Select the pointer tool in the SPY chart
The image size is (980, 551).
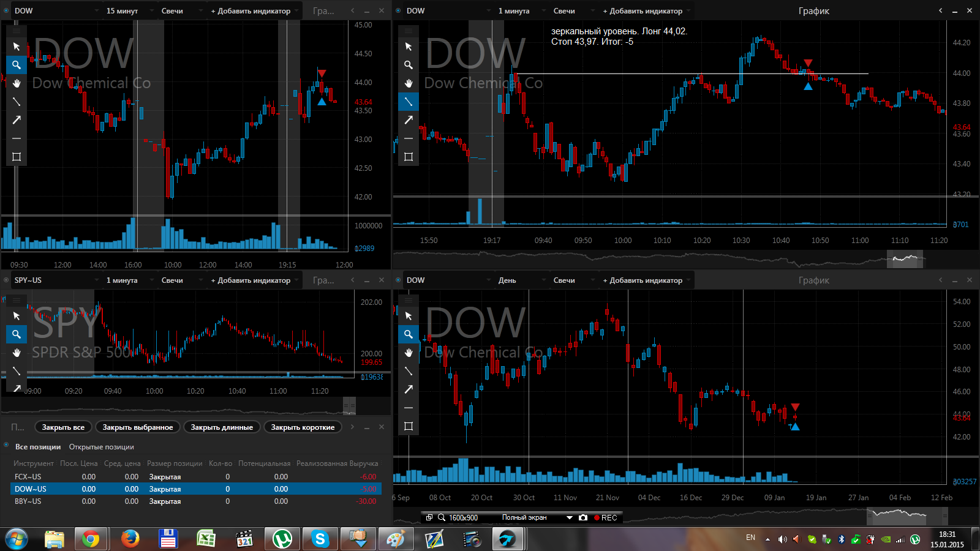(17, 316)
